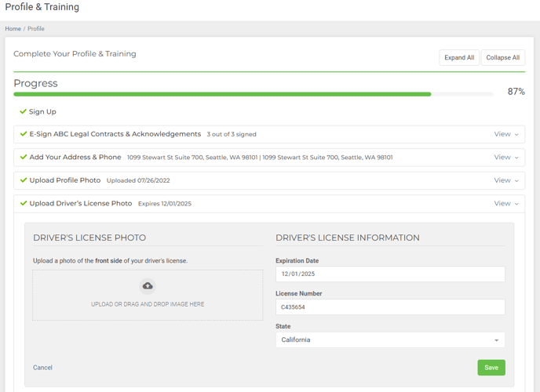
Task: Save the driver's license information
Action: 491,368
